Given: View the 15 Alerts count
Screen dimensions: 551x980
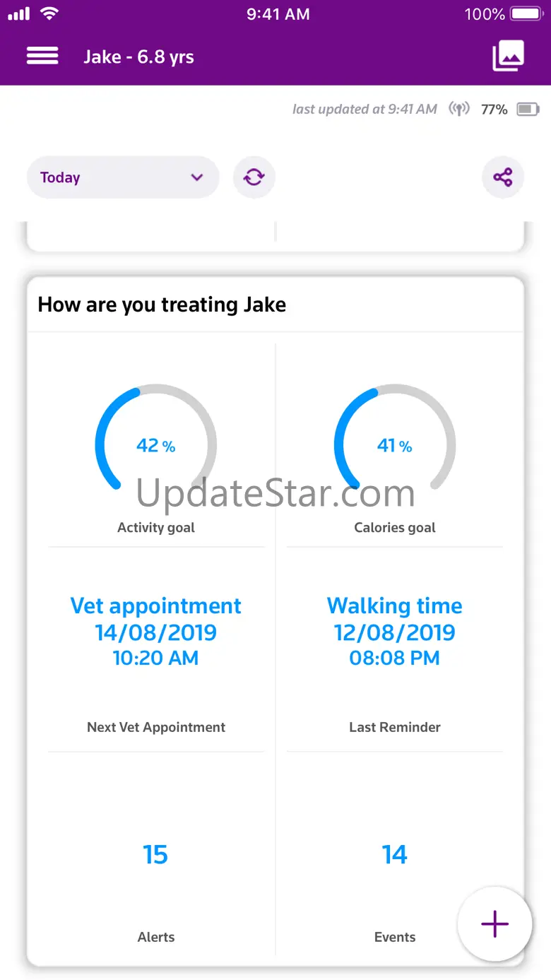Looking at the screenshot, I should 155,855.
